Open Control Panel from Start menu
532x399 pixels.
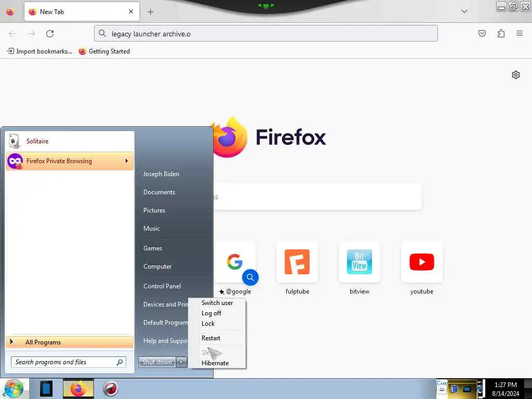pos(162,286)
